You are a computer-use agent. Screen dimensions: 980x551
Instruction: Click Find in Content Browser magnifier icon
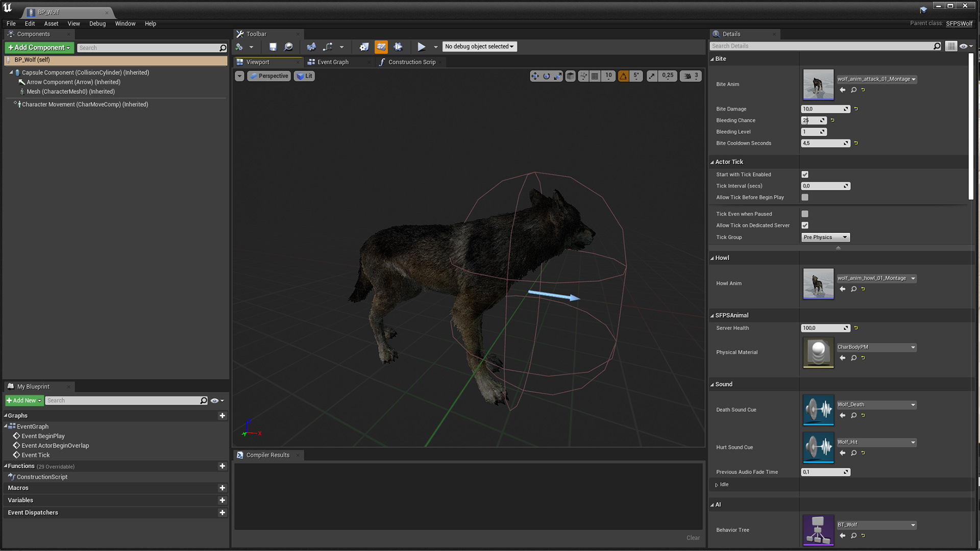tap(288, 47)
